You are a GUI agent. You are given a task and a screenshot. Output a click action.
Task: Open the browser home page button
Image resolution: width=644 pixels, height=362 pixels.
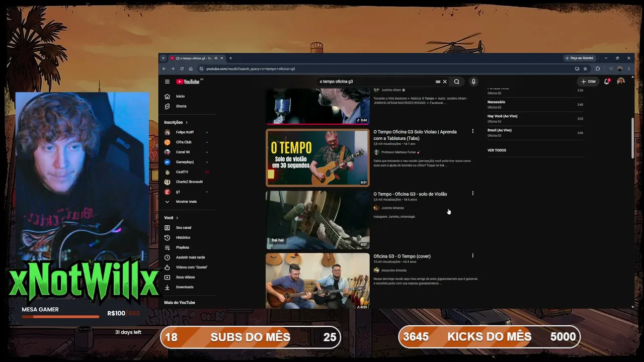(191, 68)
